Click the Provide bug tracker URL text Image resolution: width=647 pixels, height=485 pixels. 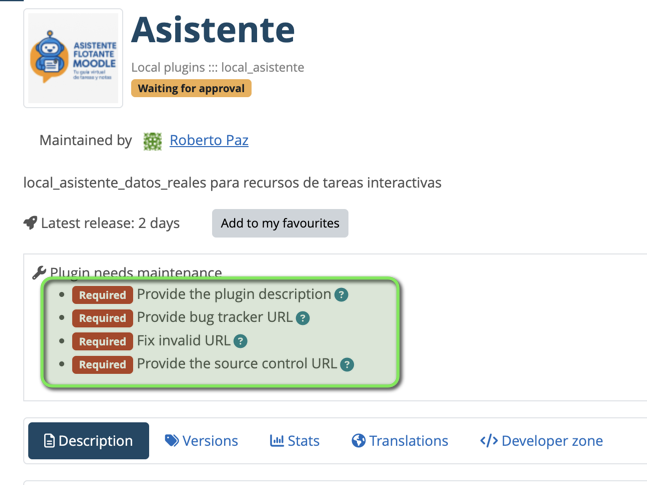[215, 317]
